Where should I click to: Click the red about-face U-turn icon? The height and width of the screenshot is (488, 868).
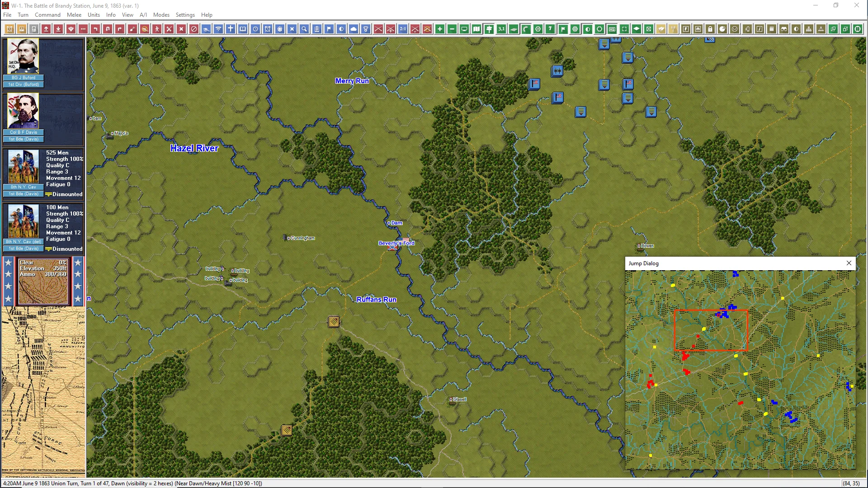(108, 29)
